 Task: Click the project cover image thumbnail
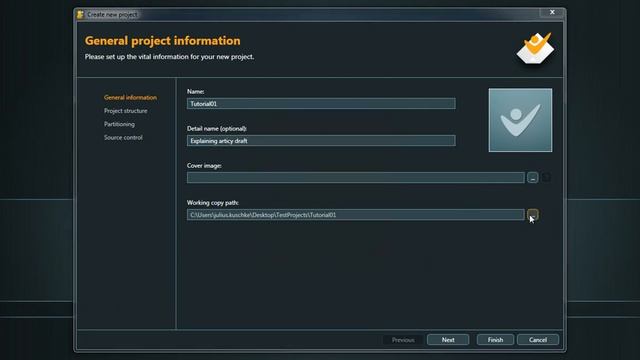coord(520,120)
